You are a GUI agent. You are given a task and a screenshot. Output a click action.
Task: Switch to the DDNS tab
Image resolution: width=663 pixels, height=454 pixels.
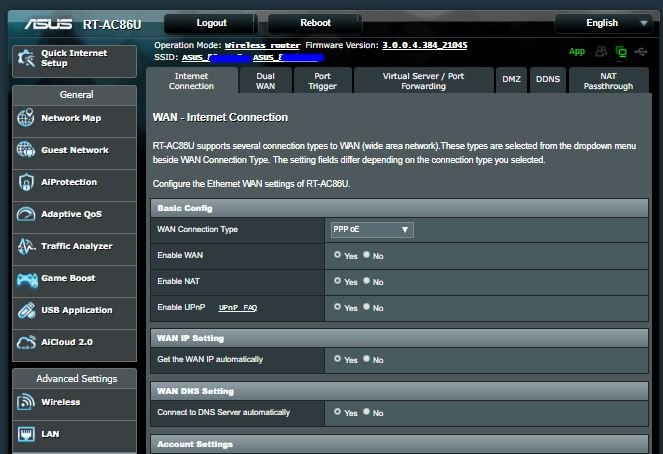point(548,79)
